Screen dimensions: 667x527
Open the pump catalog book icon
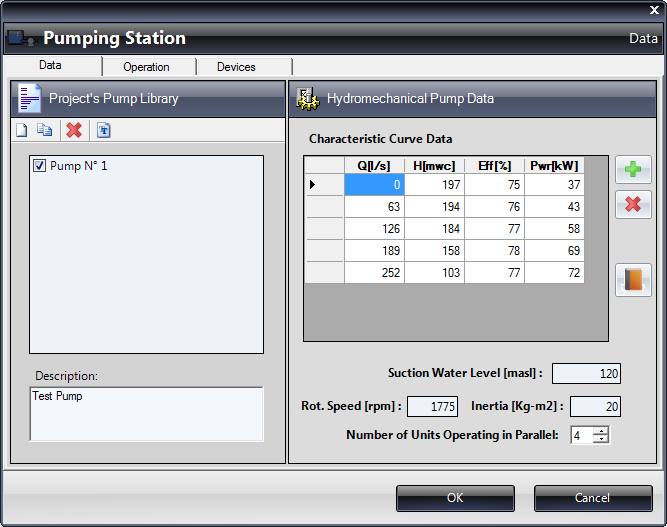[632, 279]
